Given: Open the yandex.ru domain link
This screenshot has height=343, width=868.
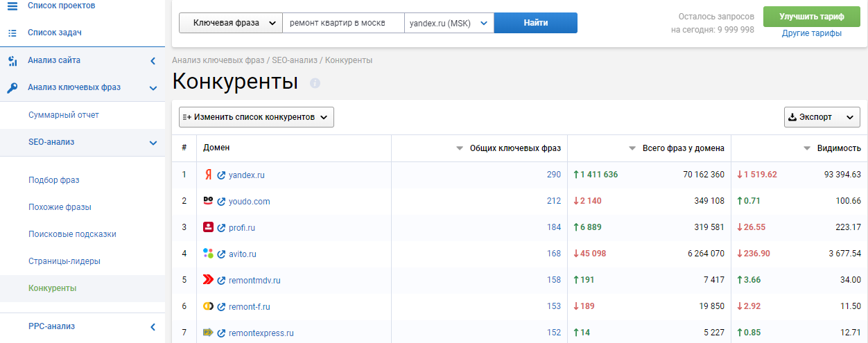Looking at the screenshot, I should 247,175.
